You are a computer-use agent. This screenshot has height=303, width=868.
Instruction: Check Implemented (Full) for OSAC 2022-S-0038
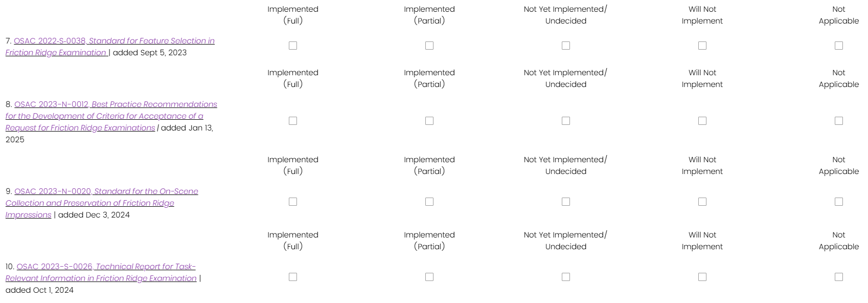tap(293, 46)
